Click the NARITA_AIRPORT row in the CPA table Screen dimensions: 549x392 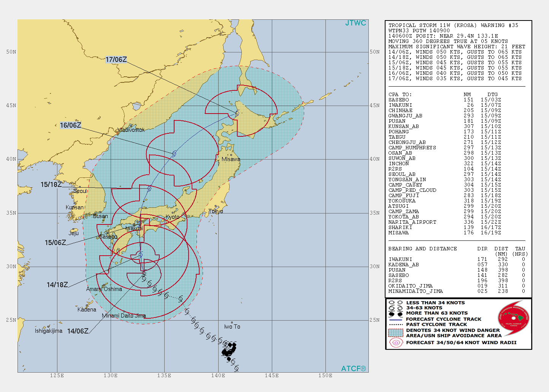(445, 222)
